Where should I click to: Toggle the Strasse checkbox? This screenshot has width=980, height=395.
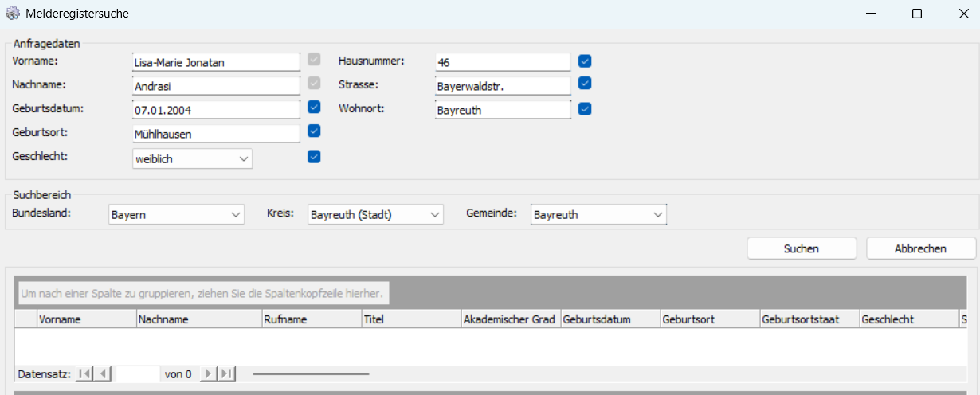(585, 83)
